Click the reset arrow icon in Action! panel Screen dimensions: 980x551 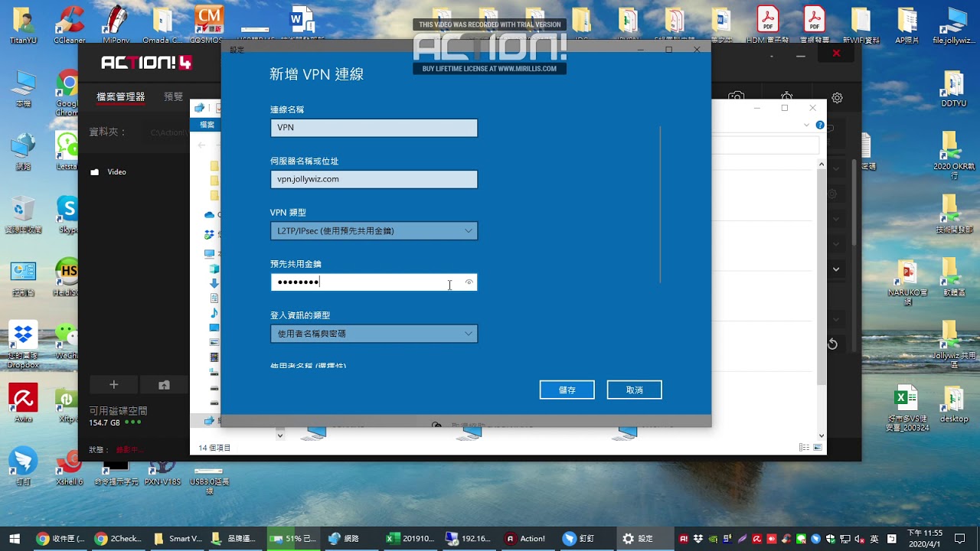coord(832,344)
